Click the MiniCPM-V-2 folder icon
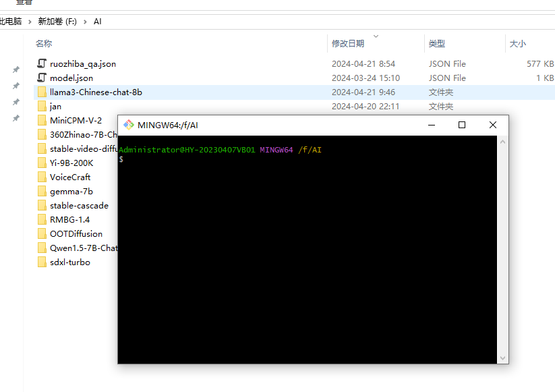This screenshot has width=555, height=392. pyautogui.click(x=42, y=120)
